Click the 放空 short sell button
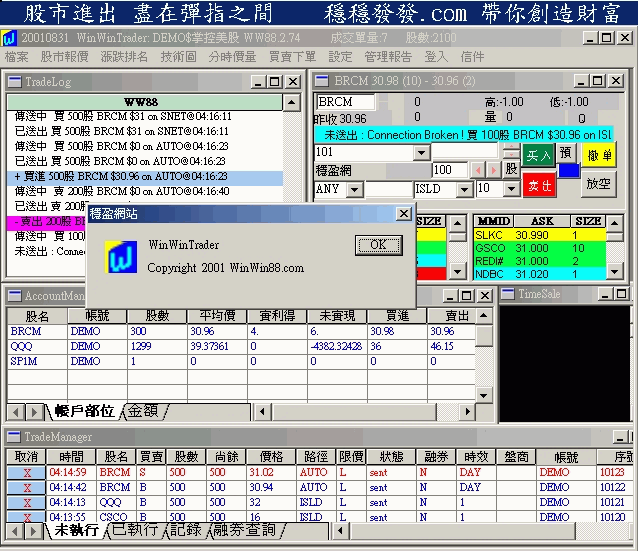Image resolution: width=638 pixels, height=551 pixels. point(599,184)
